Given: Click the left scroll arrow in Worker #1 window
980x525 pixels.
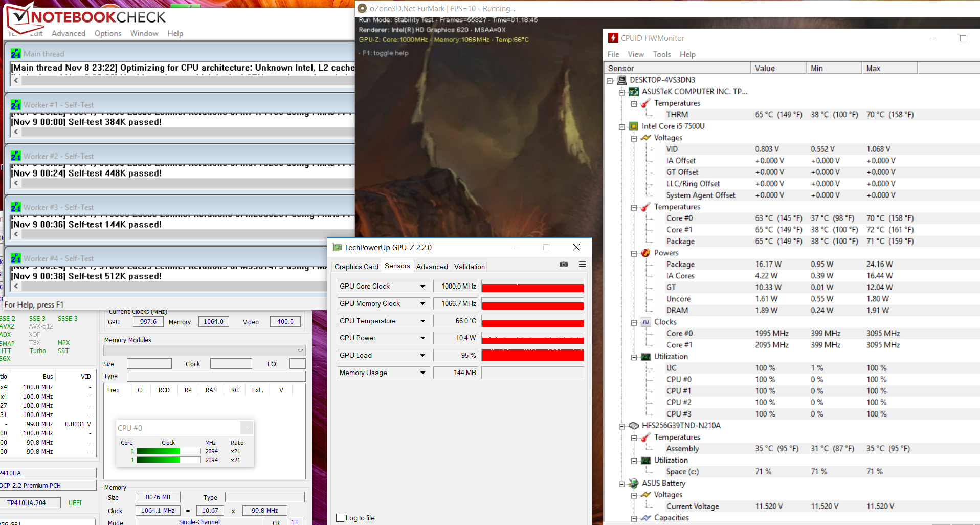Looking at the screenshot, I should click(16, 132).
